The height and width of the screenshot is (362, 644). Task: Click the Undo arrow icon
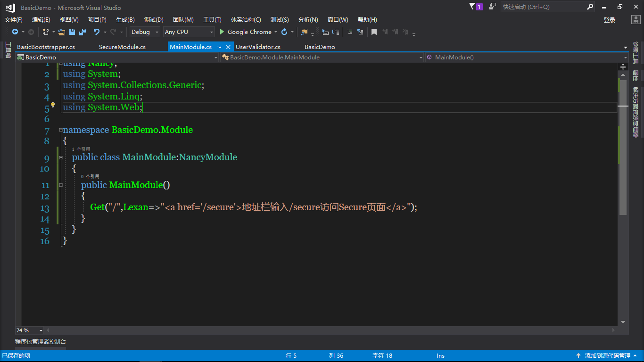pyautogui.click(x=96, y=32)
